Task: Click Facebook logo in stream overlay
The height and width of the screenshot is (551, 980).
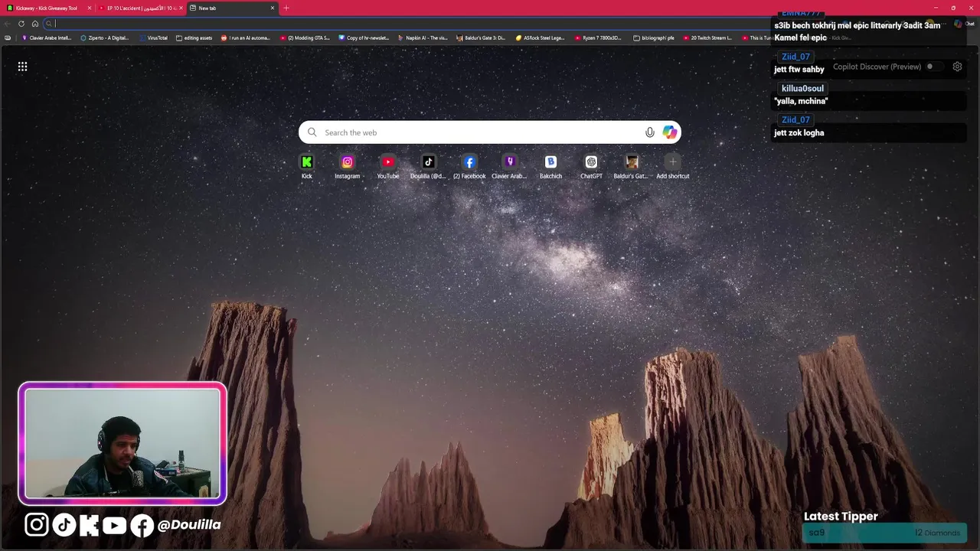Action: [142, 525]
